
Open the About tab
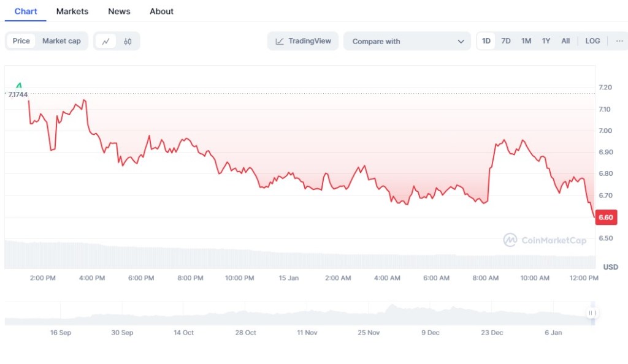pyautogui.click(x=161, y=11)
